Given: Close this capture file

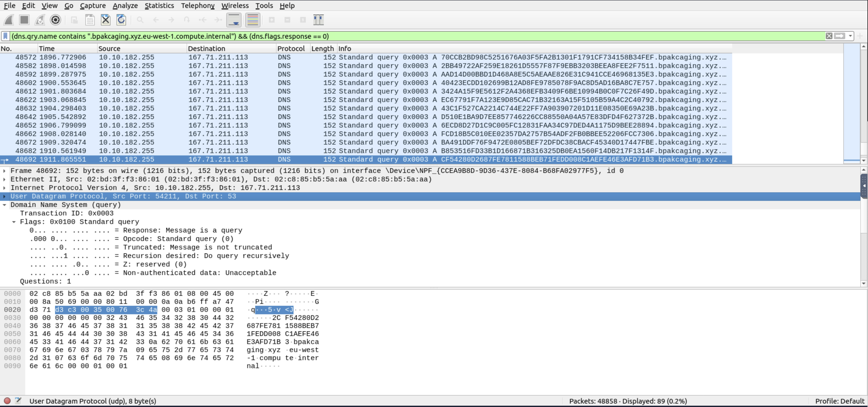Looking at the screenshot, I should click(x=105, y=20).
